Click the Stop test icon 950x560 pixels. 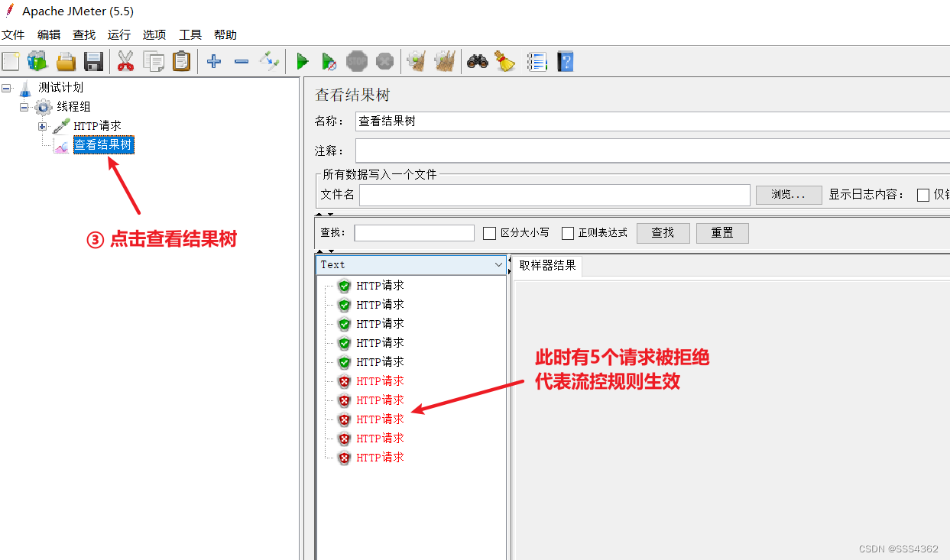tap(356, 61)
